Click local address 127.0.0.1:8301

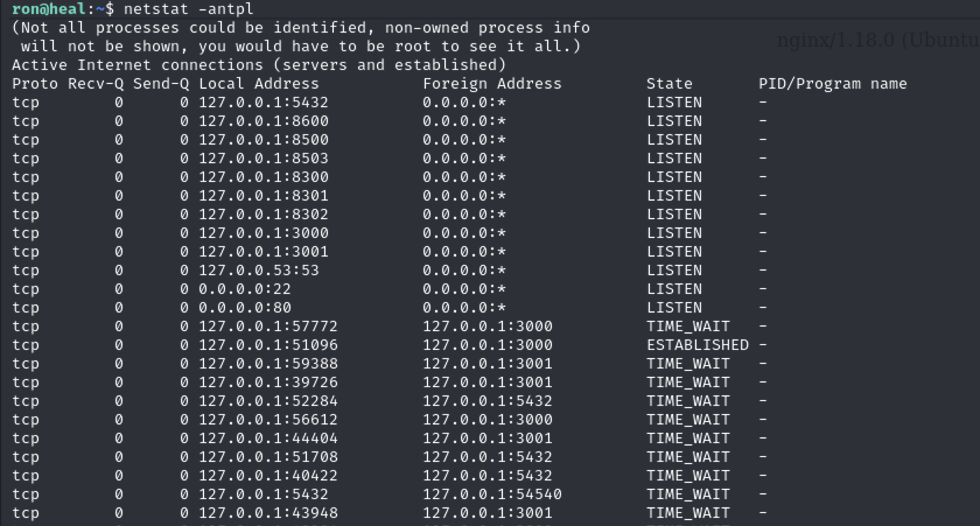[264, 196]
